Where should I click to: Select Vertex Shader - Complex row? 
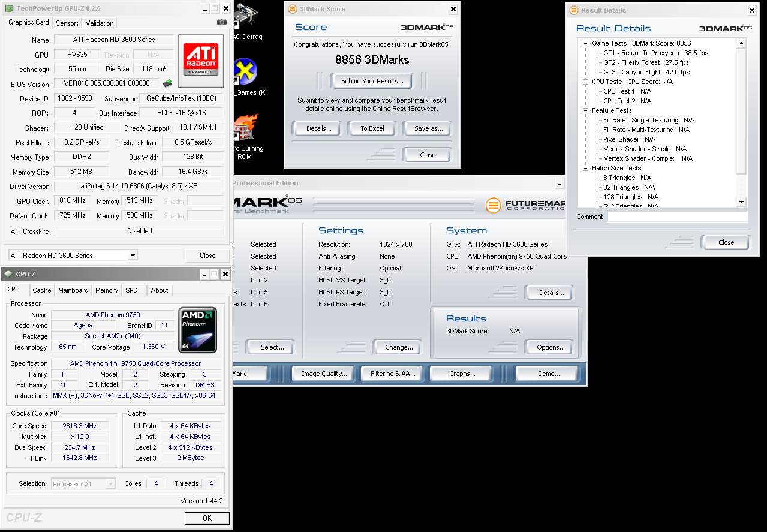point(648,158)
